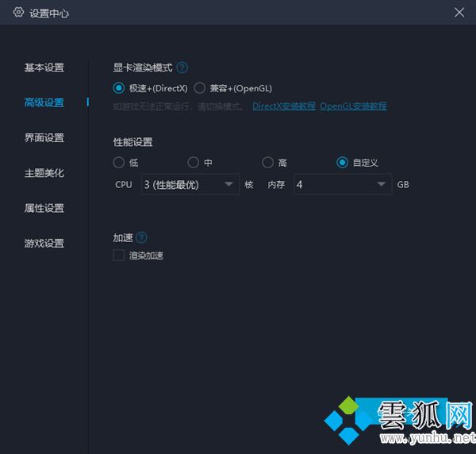Switch to 主题美化 tab

44,173
